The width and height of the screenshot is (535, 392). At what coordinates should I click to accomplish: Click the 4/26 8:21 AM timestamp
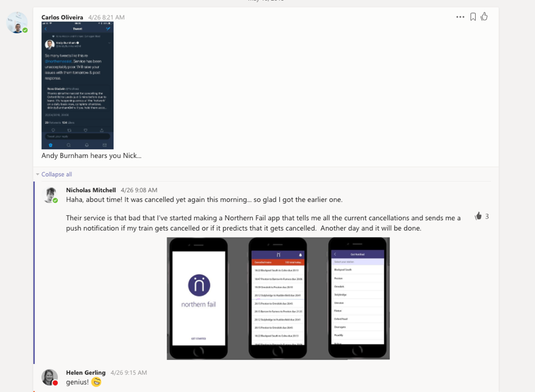(106, 17)
